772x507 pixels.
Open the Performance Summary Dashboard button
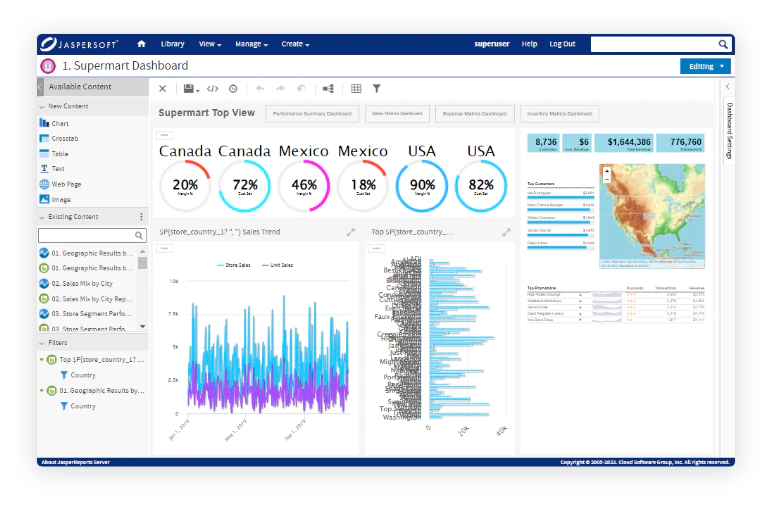point(312,114)
